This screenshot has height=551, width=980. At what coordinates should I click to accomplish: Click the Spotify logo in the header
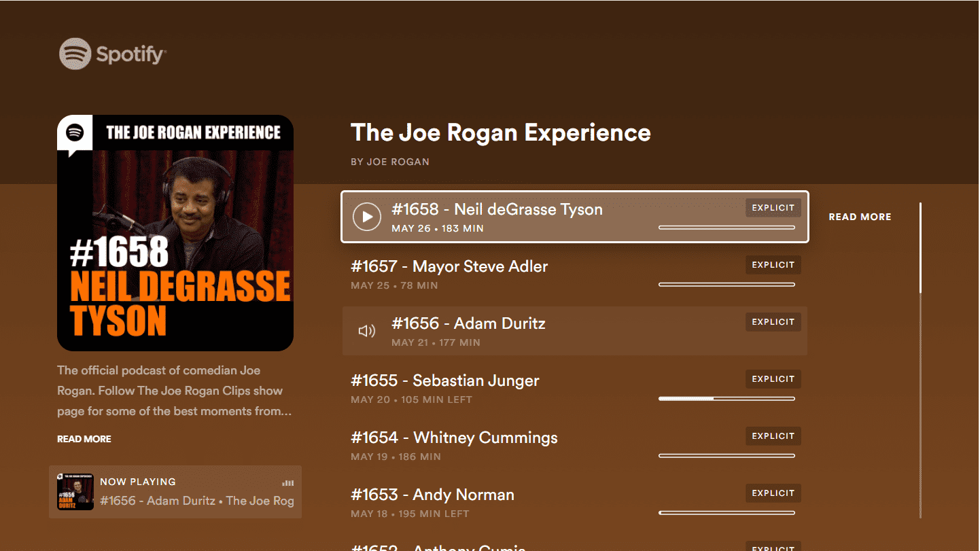point(112,54)
